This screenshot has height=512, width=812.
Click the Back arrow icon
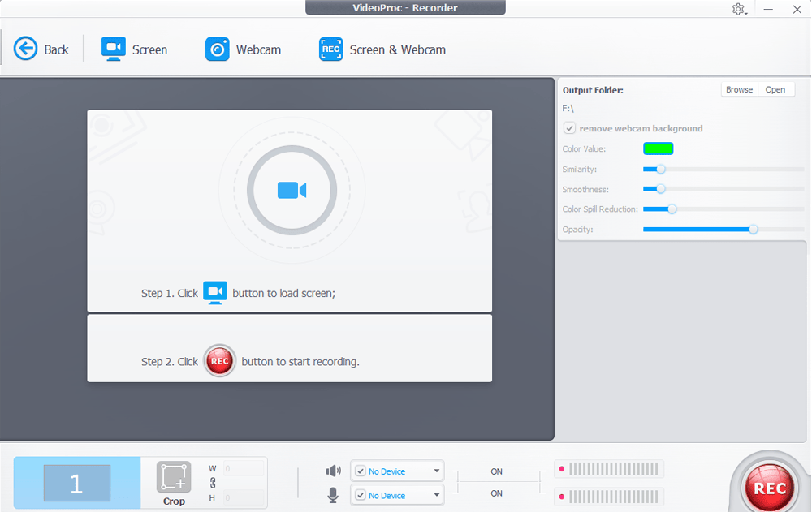(x=25, y=49)
